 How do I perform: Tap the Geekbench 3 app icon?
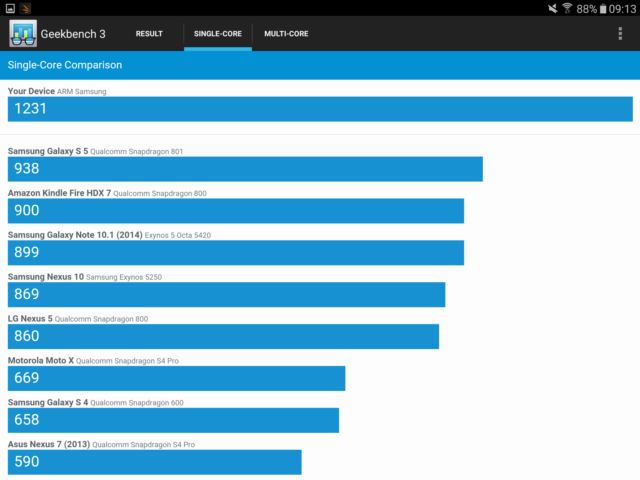tap(23, 33)
